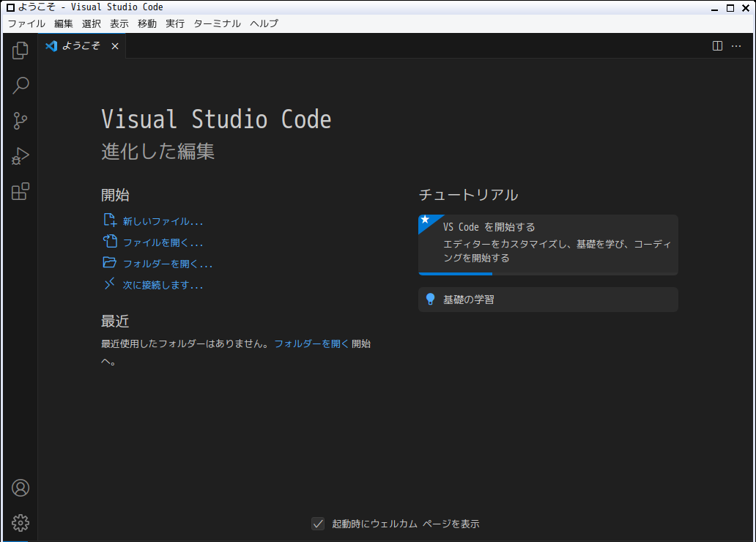Open the ターミナル menu
The width and height of the screenshot is (756, 542).
point(217,23)
